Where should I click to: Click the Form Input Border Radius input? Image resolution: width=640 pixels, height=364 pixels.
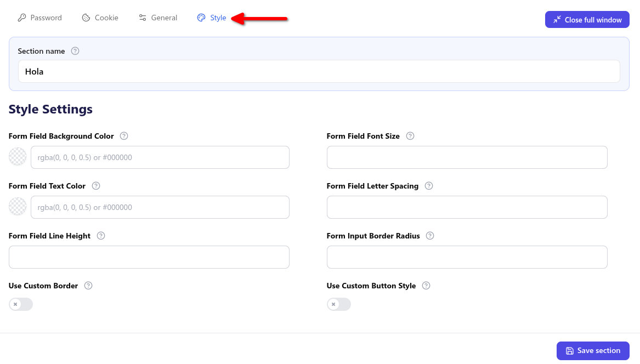467,257
